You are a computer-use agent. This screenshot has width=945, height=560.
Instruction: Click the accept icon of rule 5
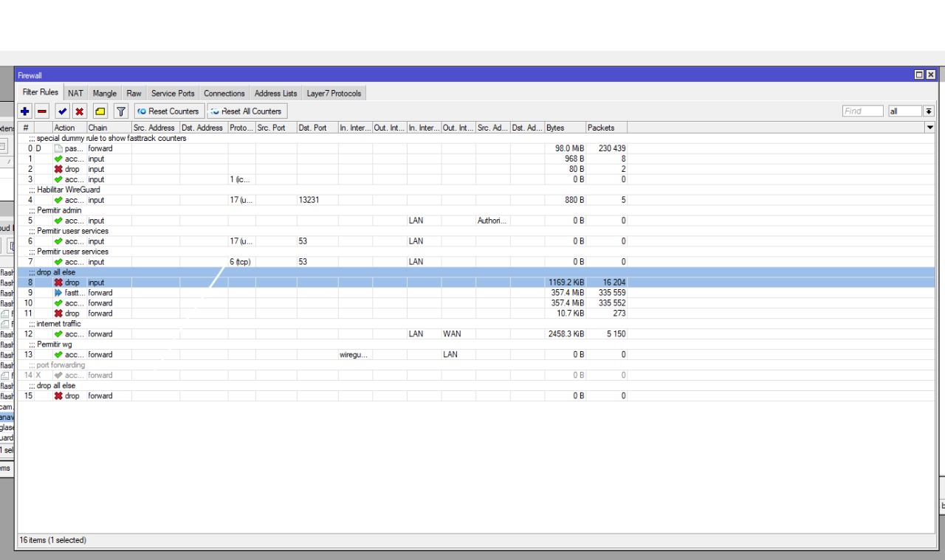pyautogui.click(x=58, y=221)
